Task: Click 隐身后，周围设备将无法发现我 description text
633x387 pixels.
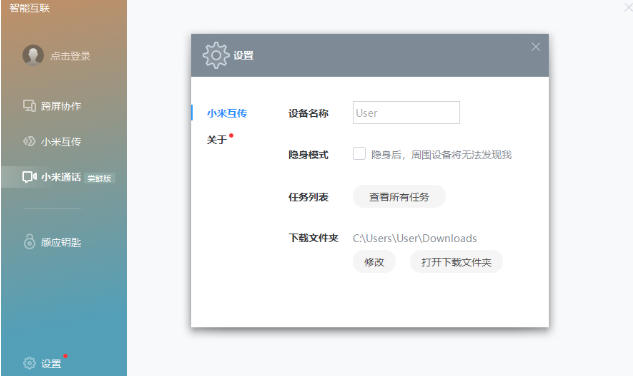Action: click(441, 155)
